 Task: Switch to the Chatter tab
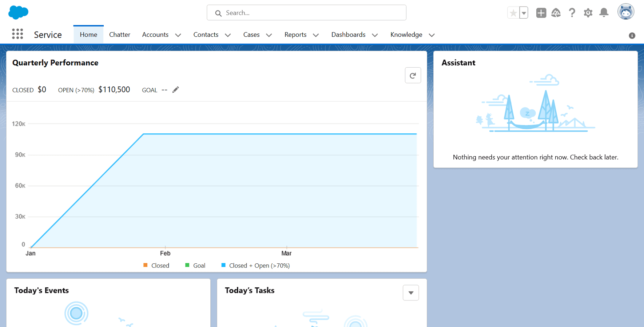tap(119, 35)
